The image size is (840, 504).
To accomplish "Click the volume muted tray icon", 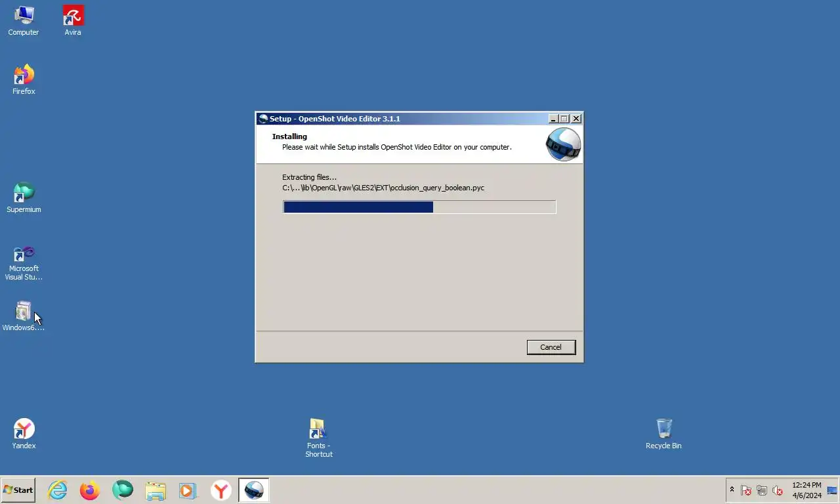I will (x=778, y=490).
